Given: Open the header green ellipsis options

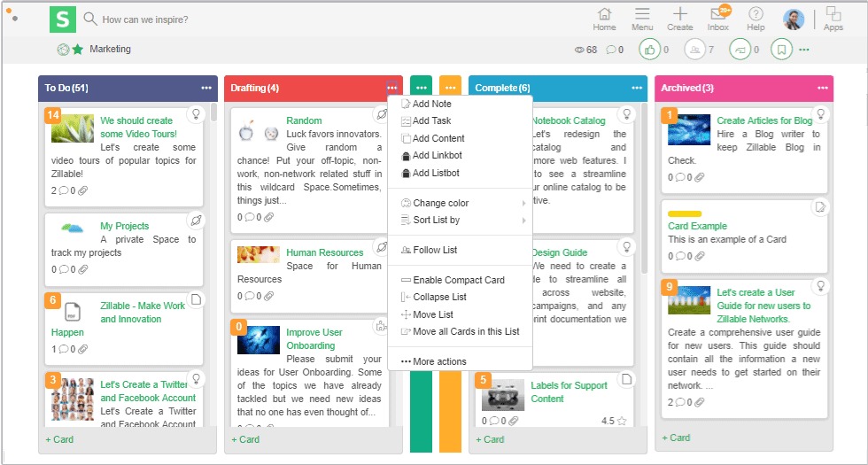Looking at the screenshot, I should [x=804, y=50].
